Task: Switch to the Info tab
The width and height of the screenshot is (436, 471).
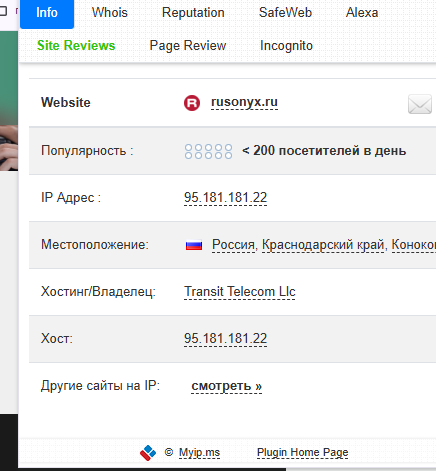Action: [x=47, y=13]
